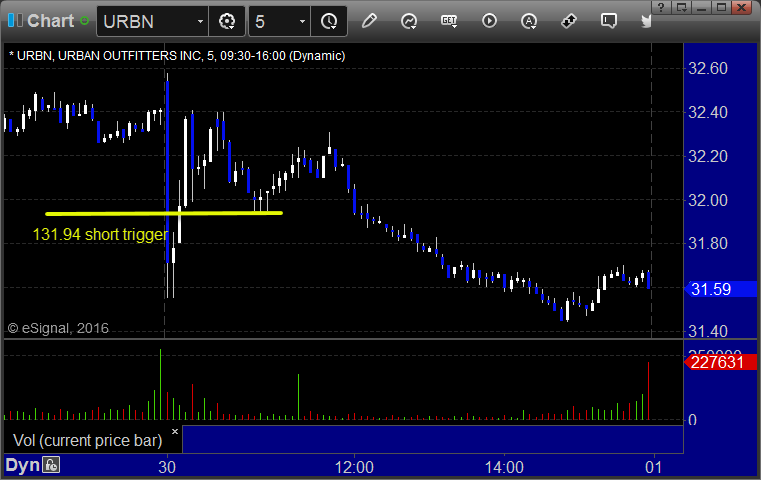
Task: Click the volume marker 227631
Action: (x=721, y=362)
